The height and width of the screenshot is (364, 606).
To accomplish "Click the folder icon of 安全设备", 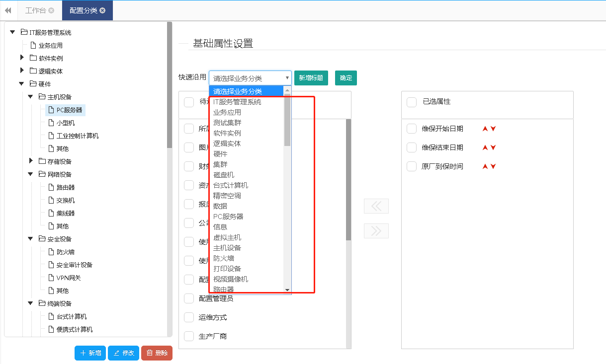I will 42,239.
